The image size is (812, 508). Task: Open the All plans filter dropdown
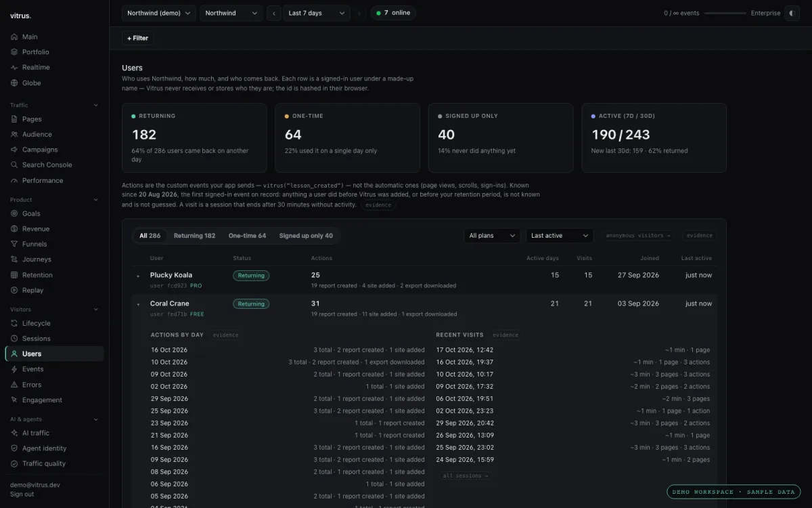point(492,236)
